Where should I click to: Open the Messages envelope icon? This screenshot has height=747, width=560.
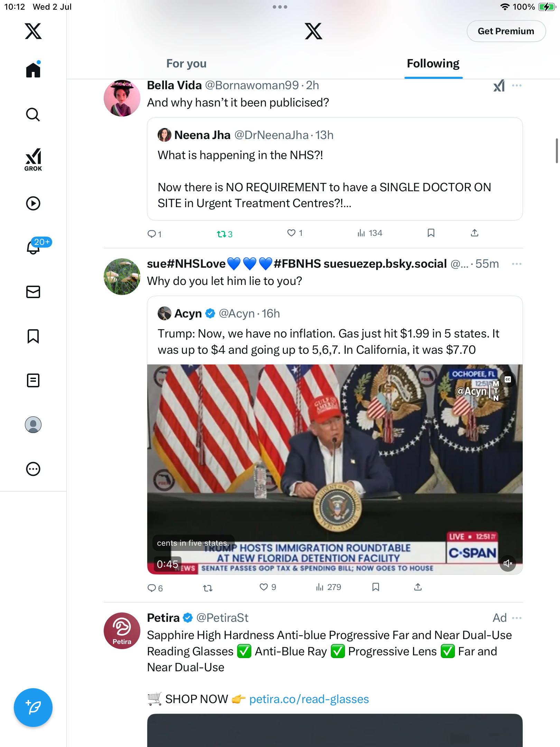pos(33,292)
